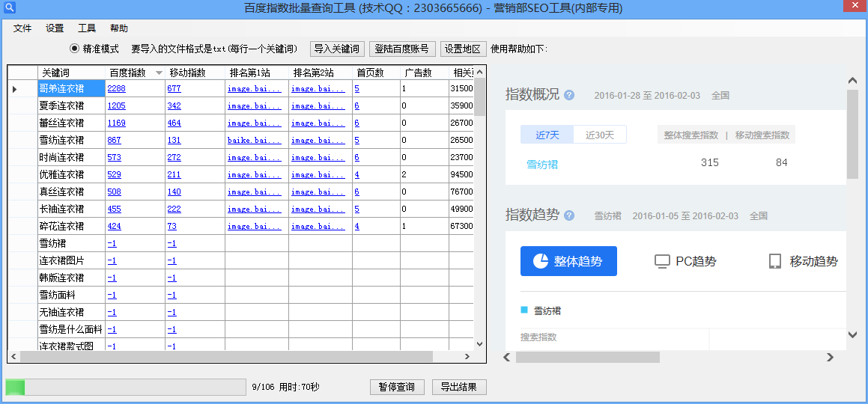This screenshot has width=868, height=404.
Task: Show the PC趋势 chart
Action: coord(685,261)
